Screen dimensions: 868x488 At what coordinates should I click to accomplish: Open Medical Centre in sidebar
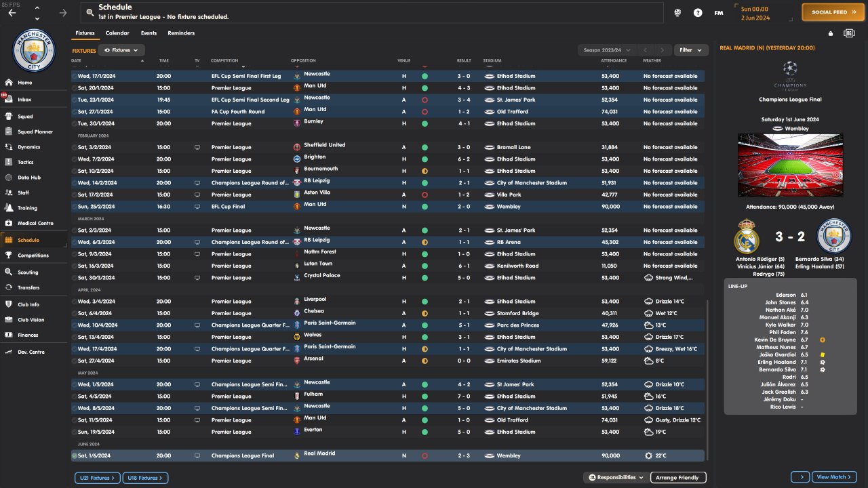click(x=35, y=223)
